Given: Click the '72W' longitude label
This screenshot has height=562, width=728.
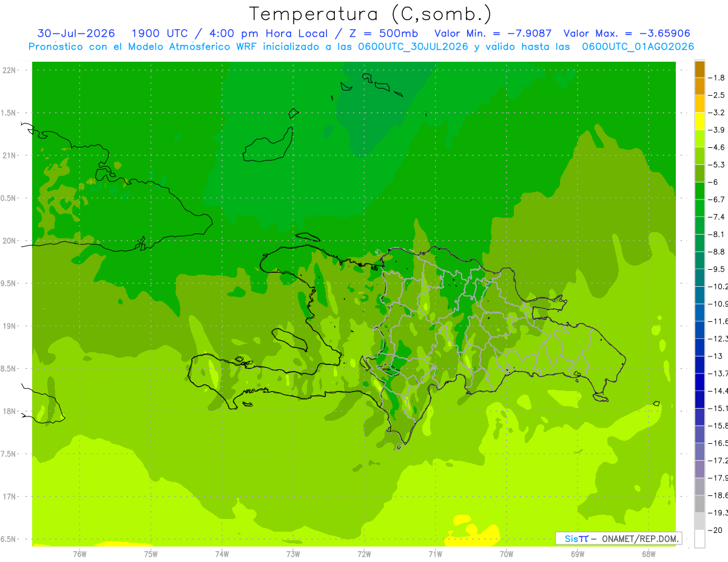Looking at the screenshot, I should (364, 554).
